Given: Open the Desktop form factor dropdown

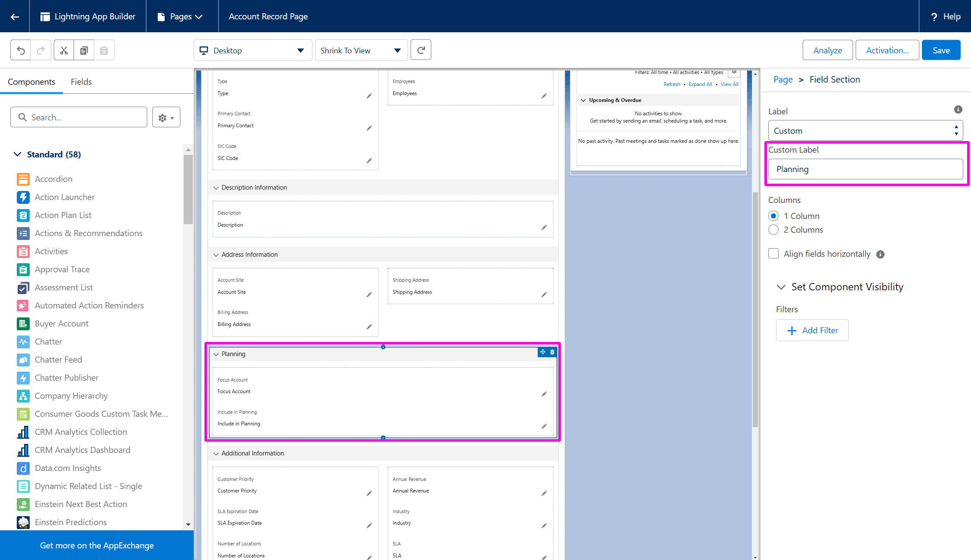Looking at the screenshot, I should [253, 50].
